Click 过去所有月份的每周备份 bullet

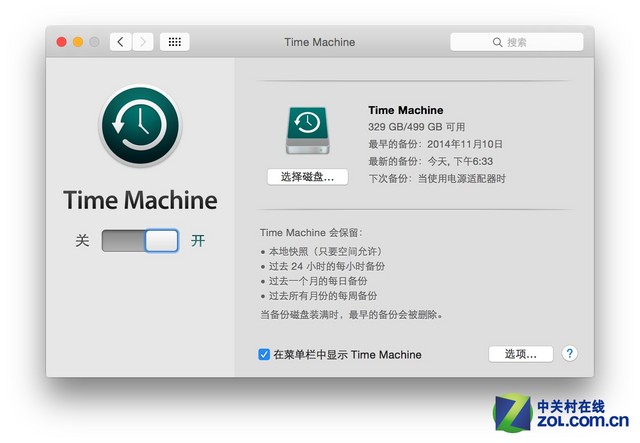tap(319, 296)
